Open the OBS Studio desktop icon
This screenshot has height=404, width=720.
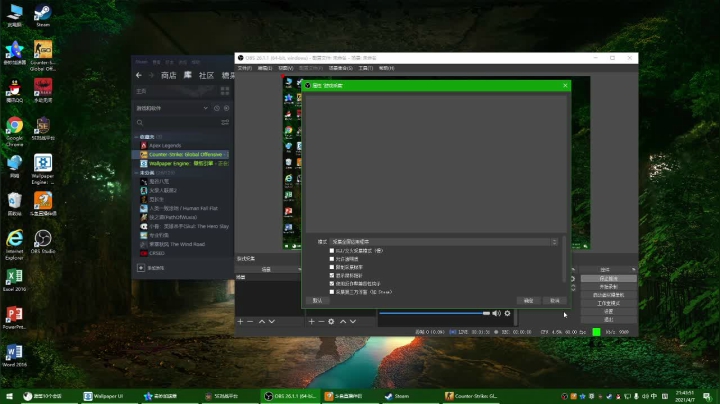point(43,242)
